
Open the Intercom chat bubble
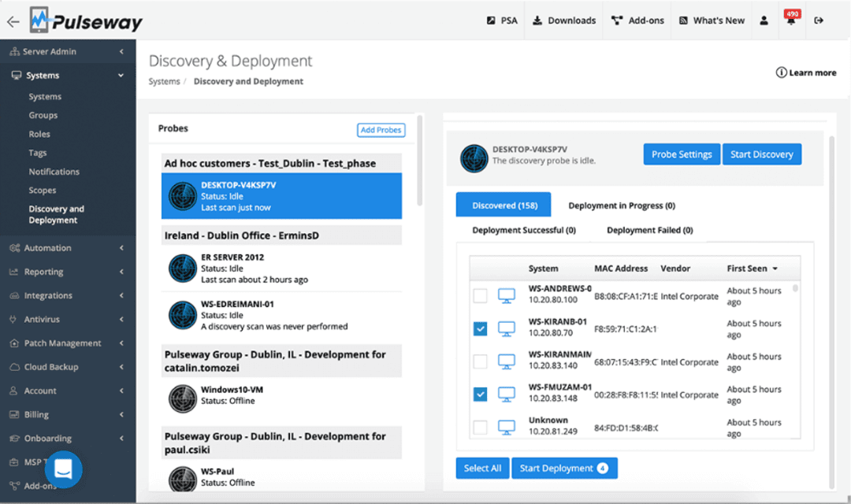63,469
